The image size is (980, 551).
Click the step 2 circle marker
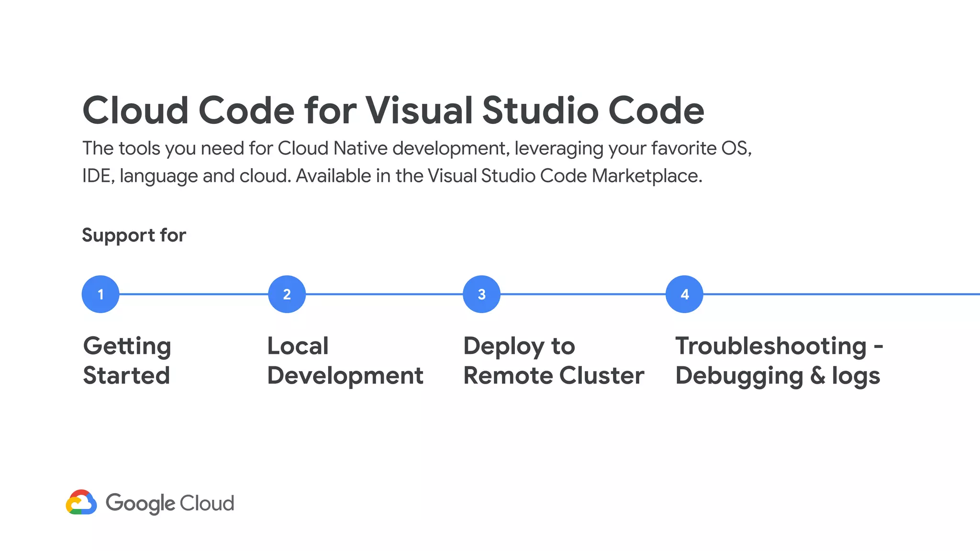[287, 294]
